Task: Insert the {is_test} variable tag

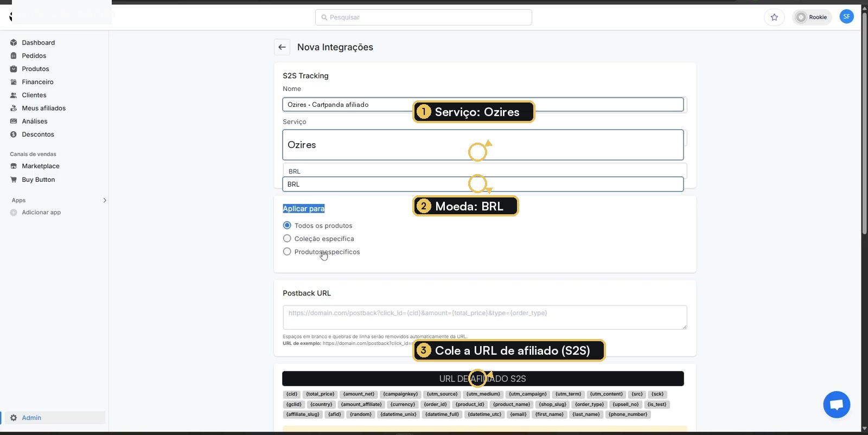Action: (657, 405)
